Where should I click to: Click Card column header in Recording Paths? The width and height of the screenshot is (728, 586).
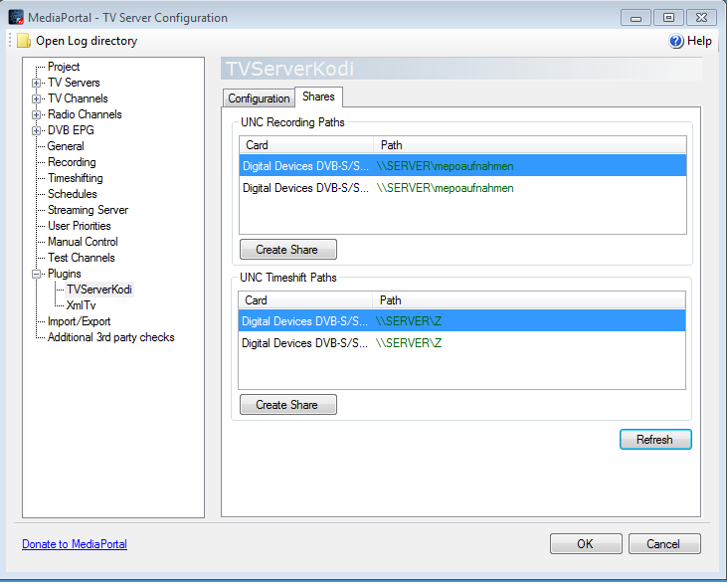(306, 145)
